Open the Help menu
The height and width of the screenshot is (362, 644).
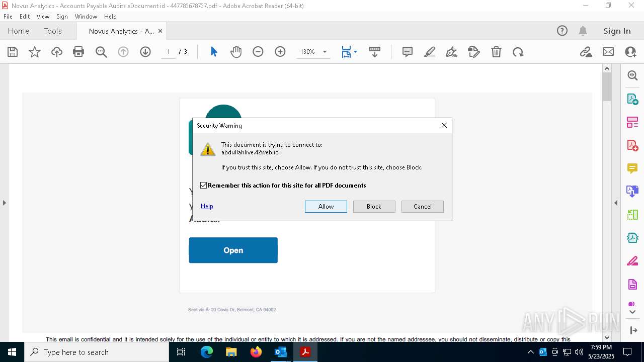[110, 17]
